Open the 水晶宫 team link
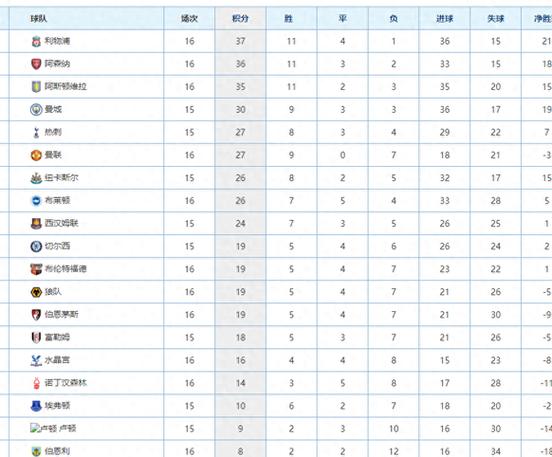This screenshot has width=552, height=457. coord(57,360)
